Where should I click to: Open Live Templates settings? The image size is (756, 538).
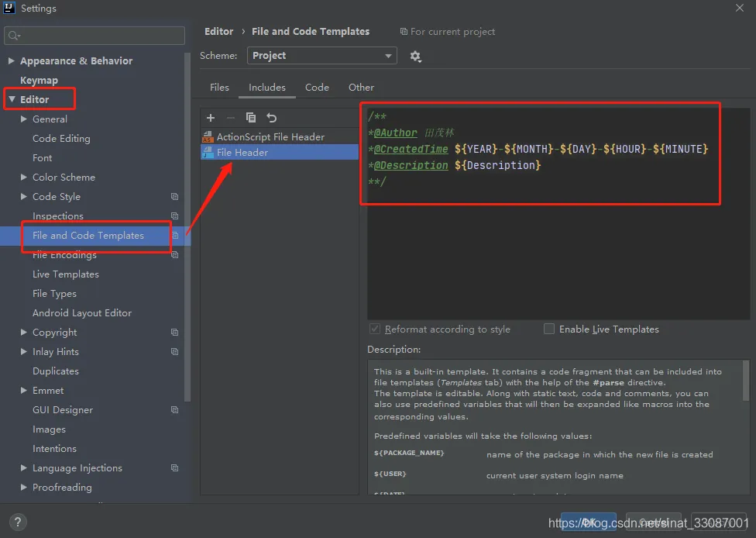(66, 274)
